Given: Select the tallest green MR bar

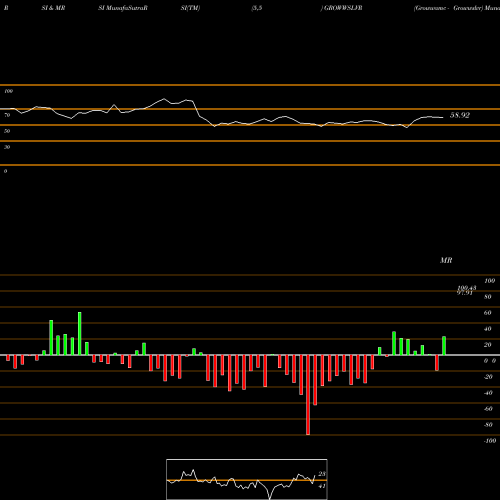Looking at the screenshot, I should (x=80, y=334).
